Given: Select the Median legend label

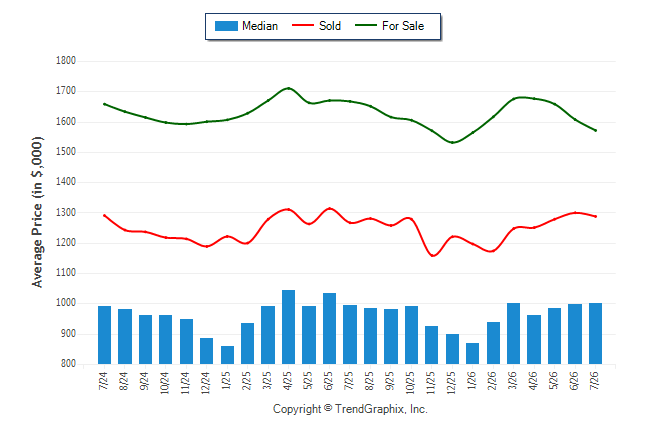Looking at the screenshot, I should point(260,26).
